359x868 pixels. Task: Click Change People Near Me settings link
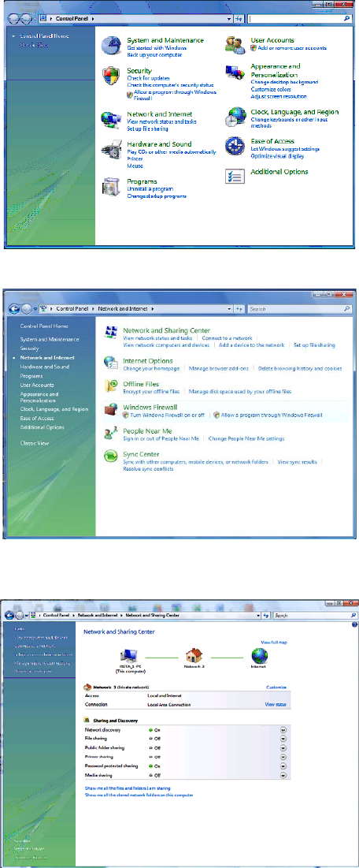(x=246, y=438)
